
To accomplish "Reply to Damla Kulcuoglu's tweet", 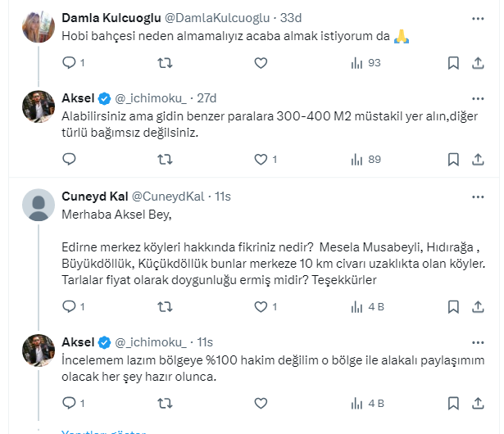I will (x=69, y=63).
